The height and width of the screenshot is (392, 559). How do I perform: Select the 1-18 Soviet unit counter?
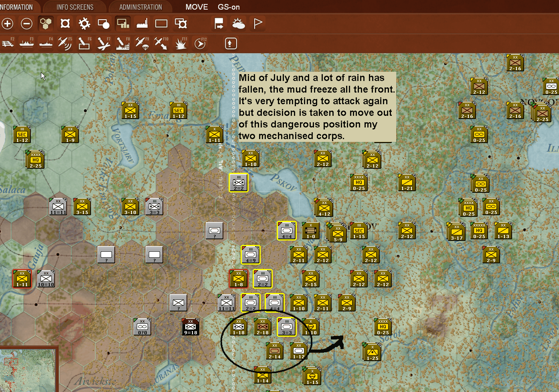point(239,327)
